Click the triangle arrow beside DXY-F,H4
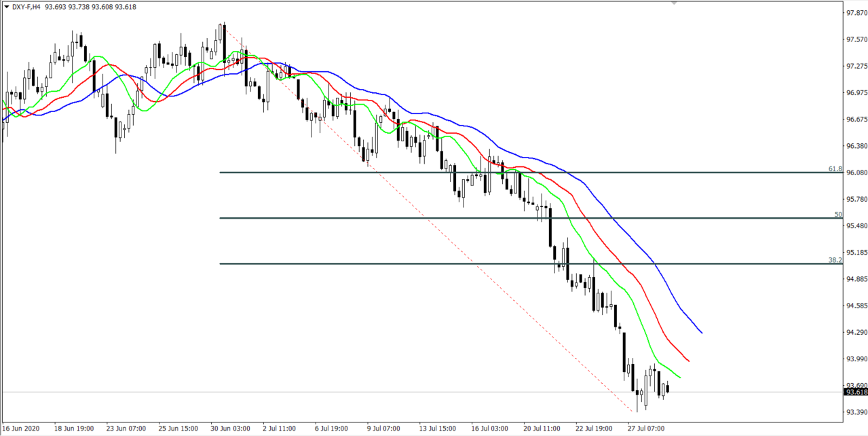The image size is (868, 436). point(6,6)
